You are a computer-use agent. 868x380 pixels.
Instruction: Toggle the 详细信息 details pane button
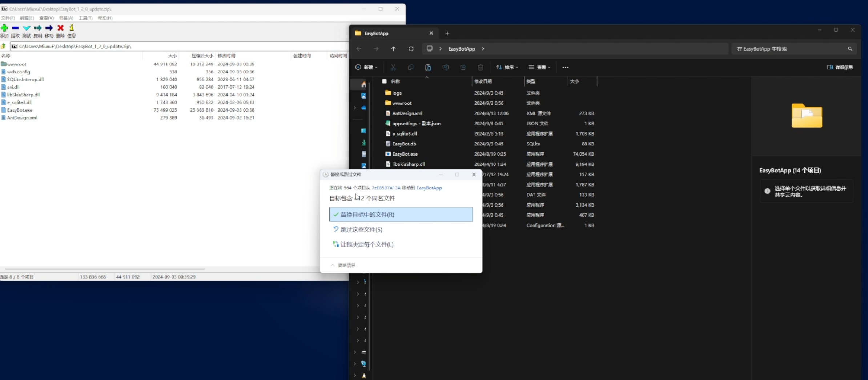tap(840, 67)
